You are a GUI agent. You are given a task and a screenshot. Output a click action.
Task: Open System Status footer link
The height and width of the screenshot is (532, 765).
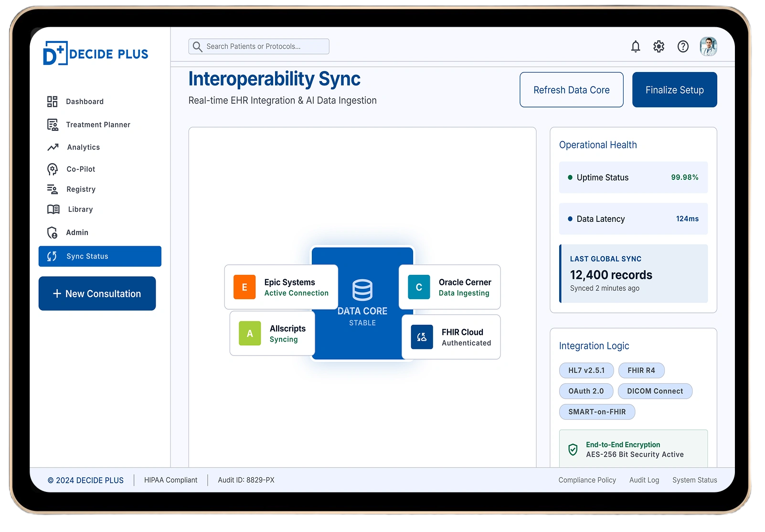pyautogui.click(x=695, y=480)
